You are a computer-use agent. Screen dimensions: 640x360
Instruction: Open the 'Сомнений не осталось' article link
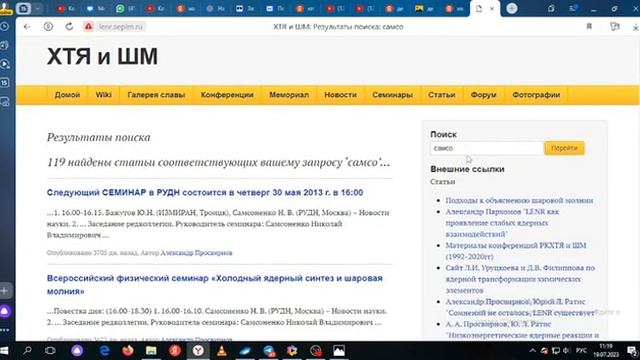(520, 307)
